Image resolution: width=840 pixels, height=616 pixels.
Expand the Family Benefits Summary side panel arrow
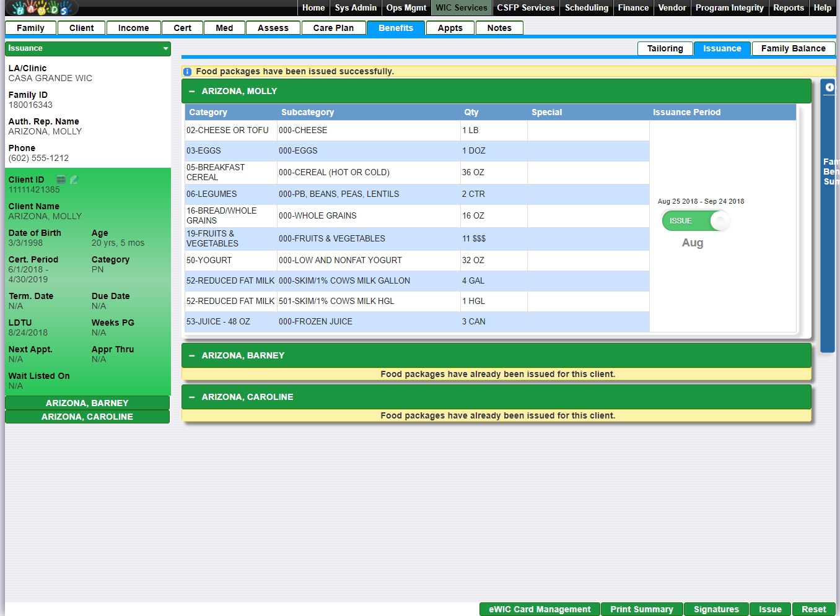[x=829, y=87]
